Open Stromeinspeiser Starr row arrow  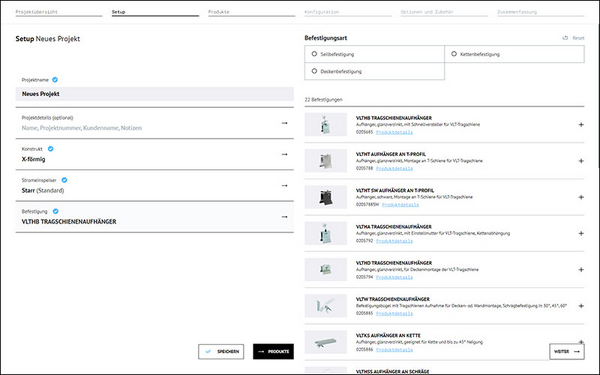pos(284,186)
